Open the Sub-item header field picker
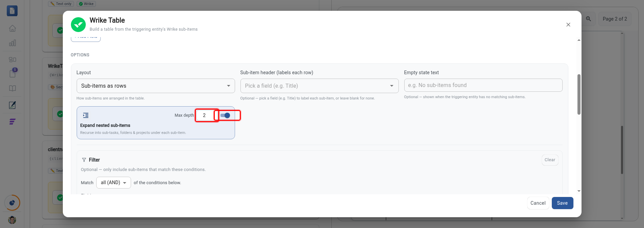 (x=319, y=86)
